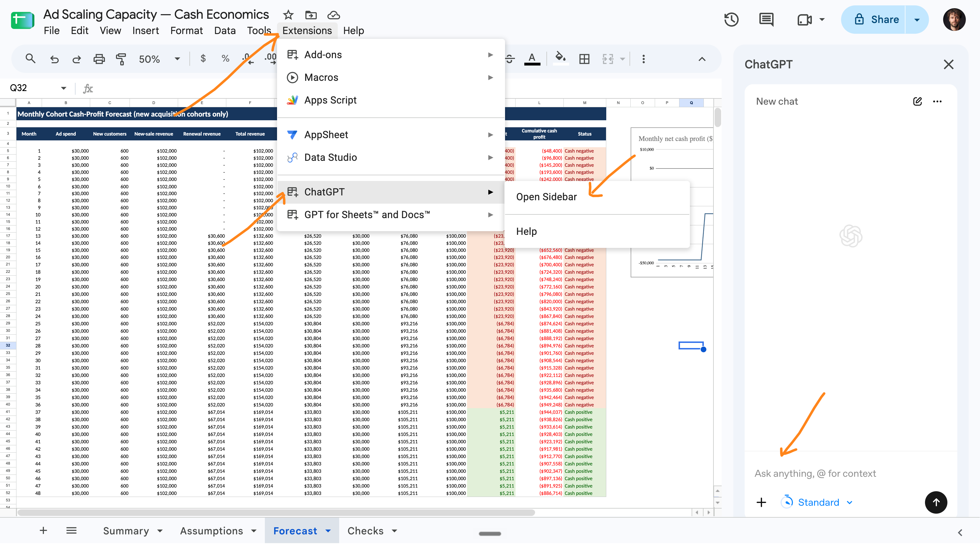Open the toolbar three-dot overflow menu
Viewport: 980px width, 544px height.
coord(644,59)
